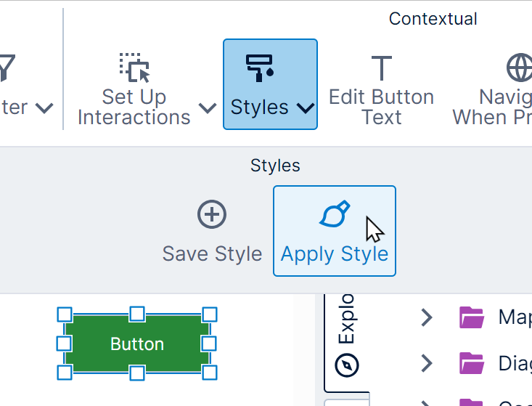Click the Button's top-left resize handle
532x406 pixels.
pyautogui.click(x=65, y=314)
